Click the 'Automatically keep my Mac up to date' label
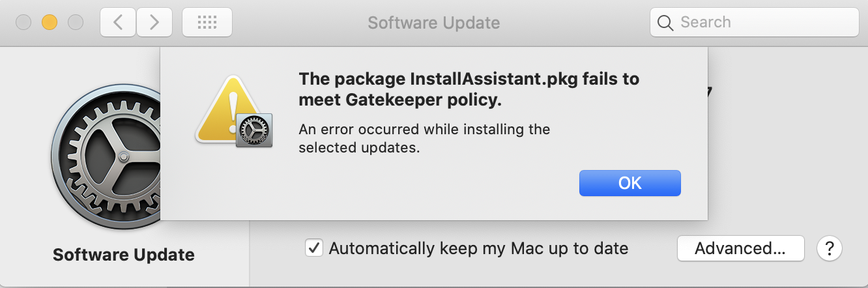The height and width of the screenshot is (288, 868). click(x=478, y=248)
